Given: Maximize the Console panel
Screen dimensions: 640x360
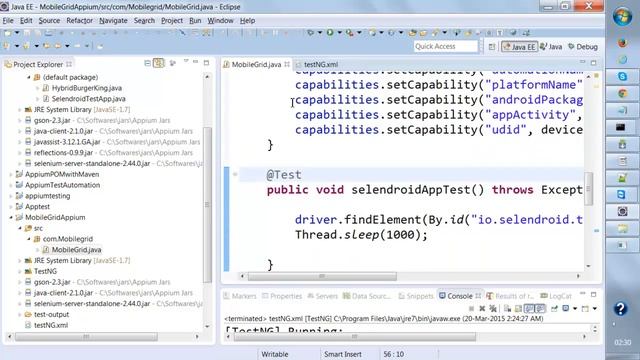Looking at the screenshot, I should point(593,294).
